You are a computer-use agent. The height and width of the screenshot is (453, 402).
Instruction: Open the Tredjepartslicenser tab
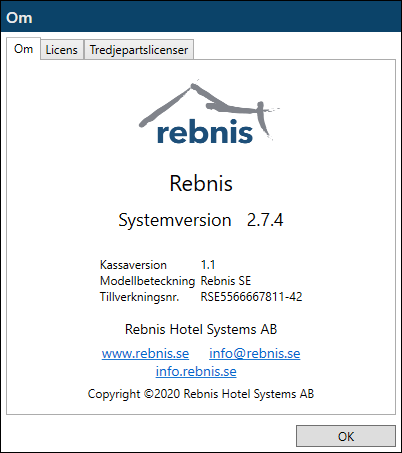[x=139, y=50]
